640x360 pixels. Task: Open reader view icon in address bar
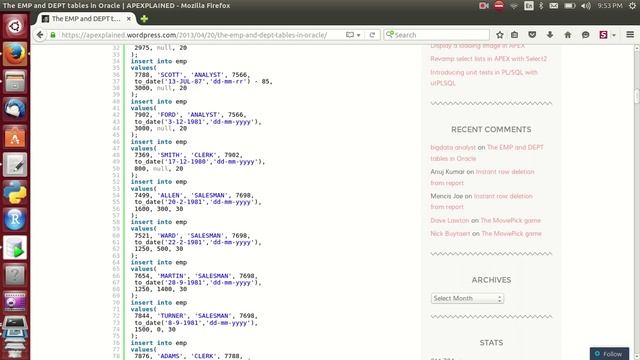click(350, 35)
